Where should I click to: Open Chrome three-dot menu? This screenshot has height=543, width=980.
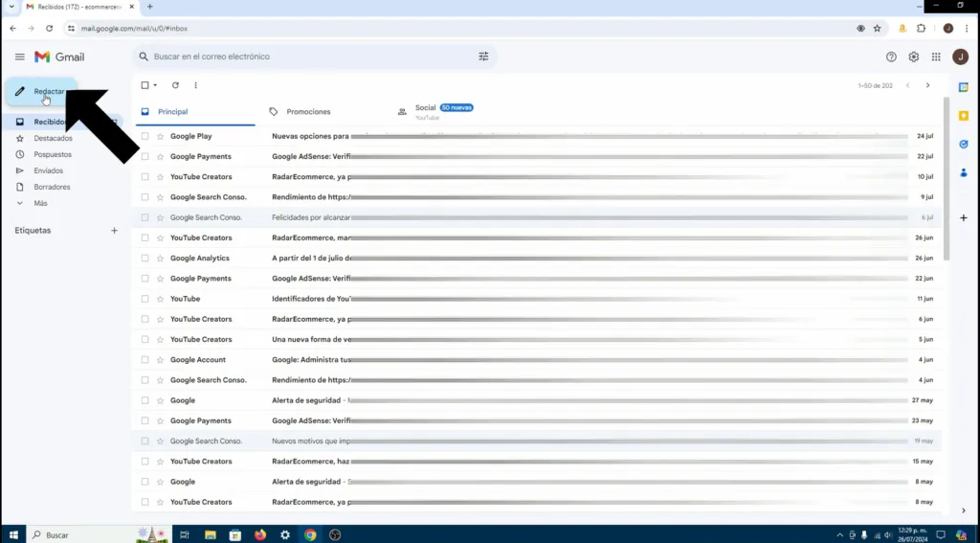point(967,28)
